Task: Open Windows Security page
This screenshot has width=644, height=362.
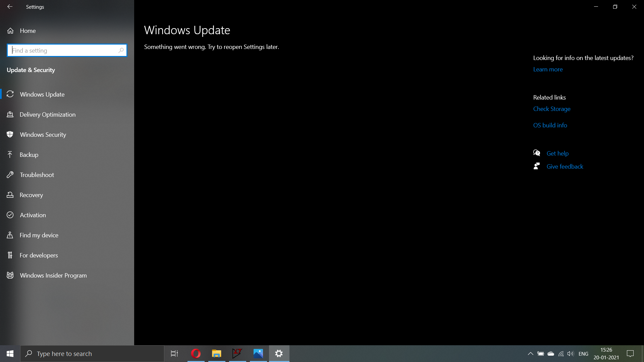Action: (x=67, y=134)
